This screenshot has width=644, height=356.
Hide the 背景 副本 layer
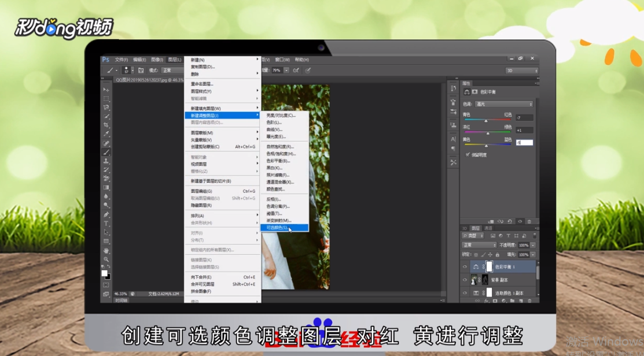pos(465,280)
